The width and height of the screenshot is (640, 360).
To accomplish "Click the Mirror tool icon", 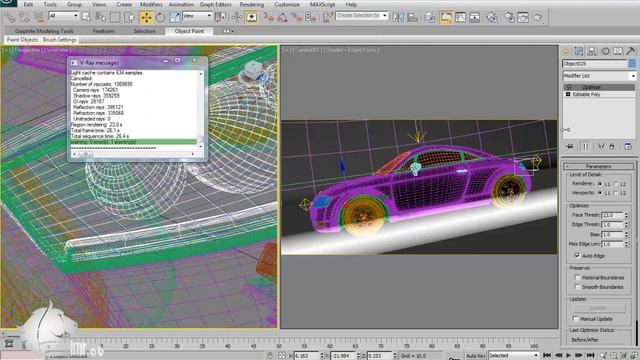I will point(398,17).
